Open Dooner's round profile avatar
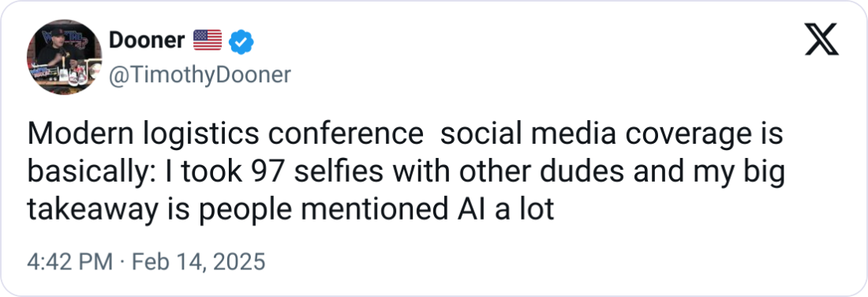Screen dimensions: 868x297 coord(64,57)
